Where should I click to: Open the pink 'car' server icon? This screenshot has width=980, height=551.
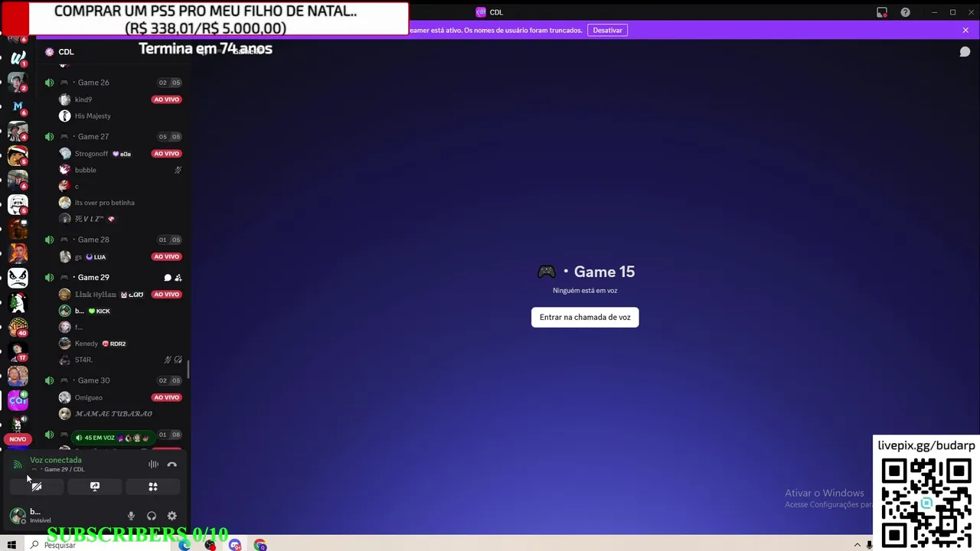(18, 400)
